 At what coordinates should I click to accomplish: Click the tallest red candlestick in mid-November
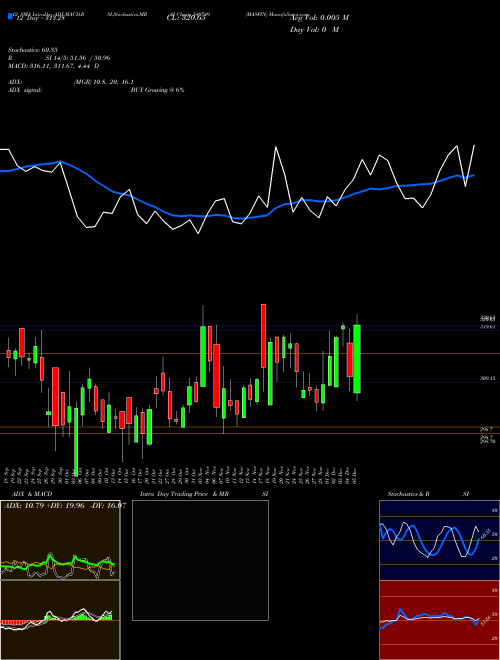coord(263,336)
